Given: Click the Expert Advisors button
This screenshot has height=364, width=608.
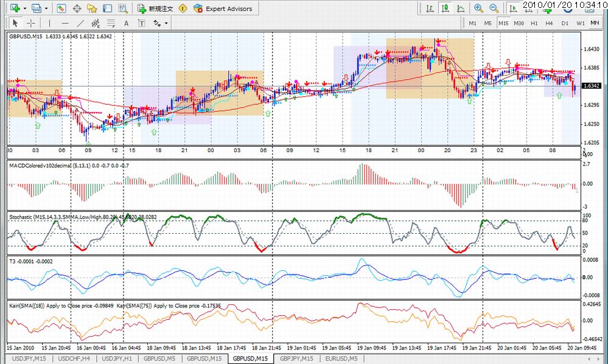Looking at the screenshot, I should pos(223,8).
